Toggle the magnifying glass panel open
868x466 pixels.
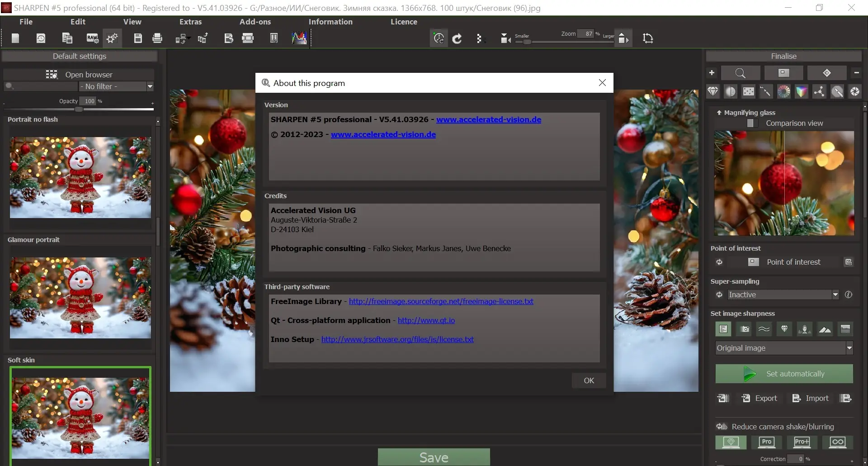coord(719,113)
